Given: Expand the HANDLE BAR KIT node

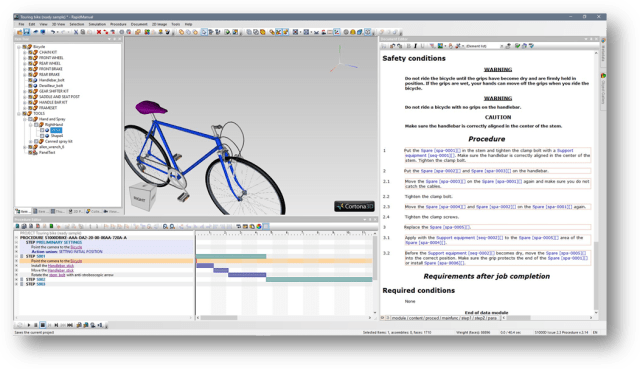Looking at the screenshot, I should pyautogui.click(x=25, y=102).
